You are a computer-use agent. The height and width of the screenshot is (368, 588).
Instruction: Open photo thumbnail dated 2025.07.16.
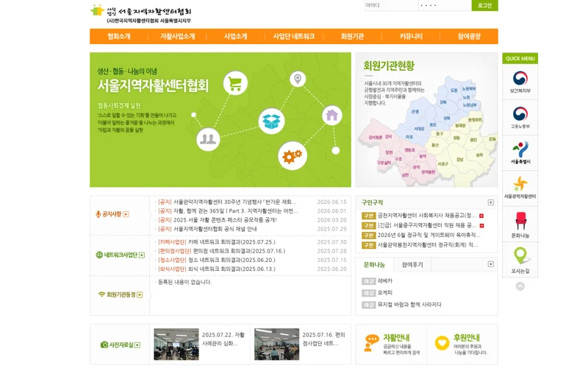[277, 344]
